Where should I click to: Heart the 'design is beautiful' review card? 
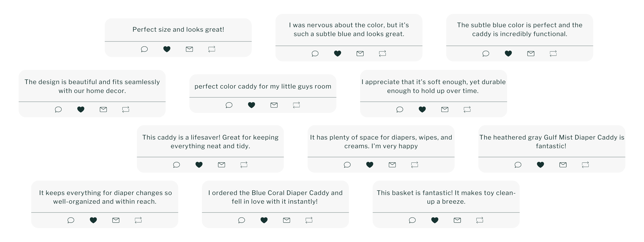pyautogui.click(x=81, y=109)
